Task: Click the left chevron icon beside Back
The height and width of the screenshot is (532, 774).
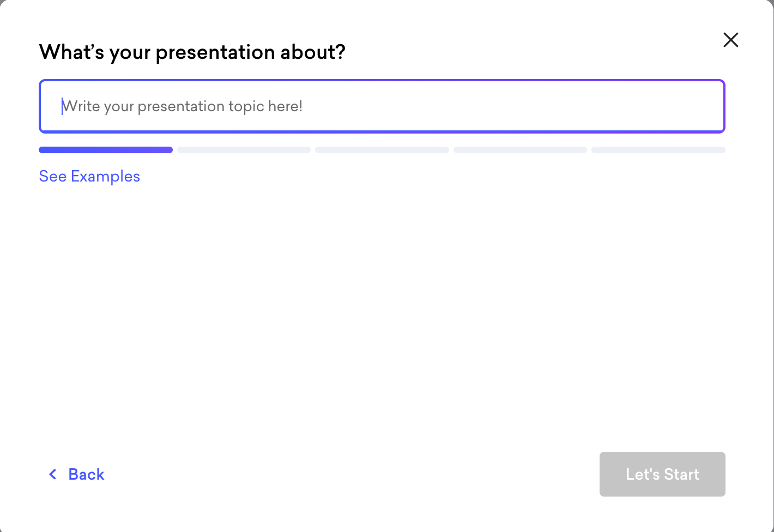Action: [x=53, y=474]
